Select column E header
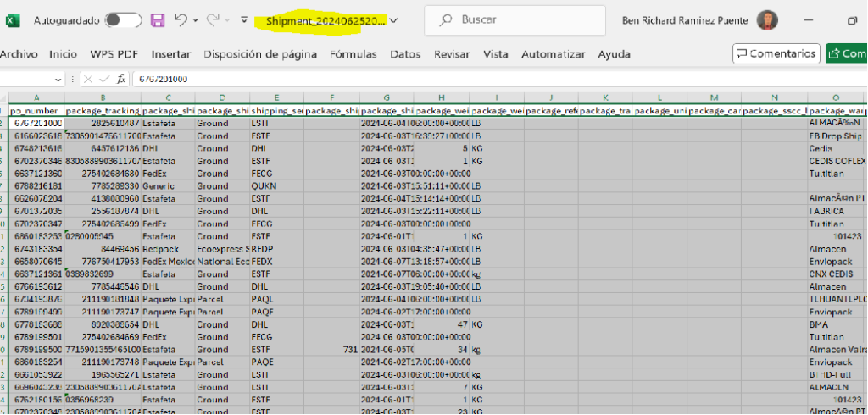This screenshot has height=415, width=868. click(277, 97)
